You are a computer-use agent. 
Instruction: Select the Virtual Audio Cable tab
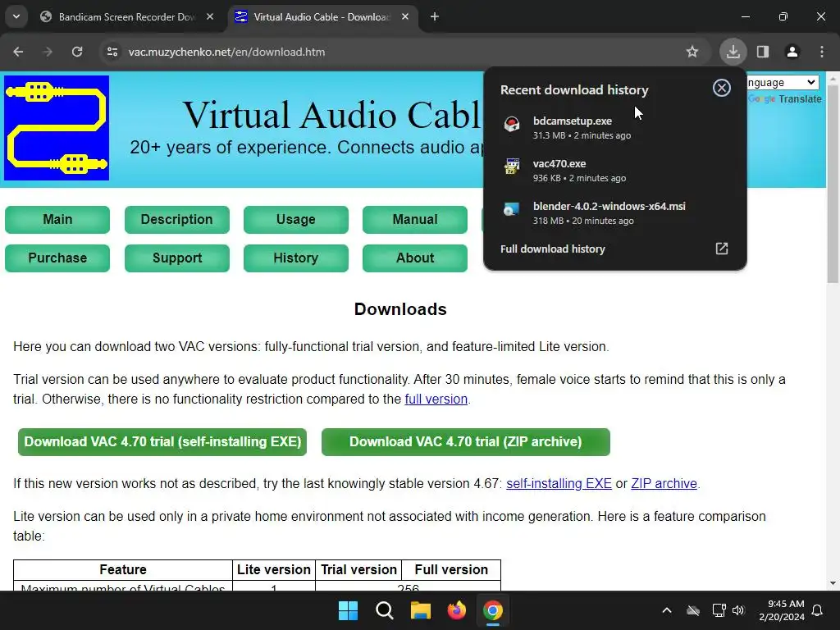coord(322,16)
